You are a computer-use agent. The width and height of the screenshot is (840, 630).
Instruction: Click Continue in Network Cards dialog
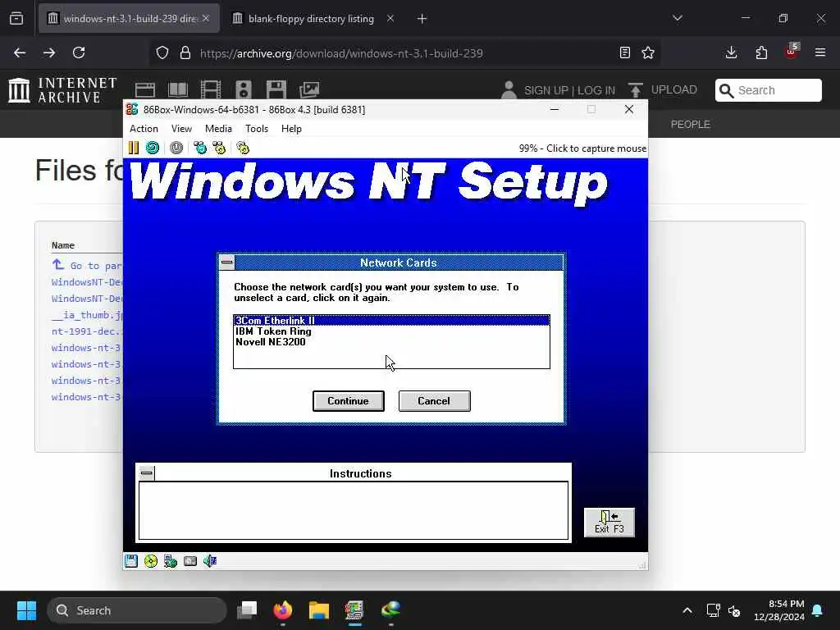tap(348, 400)
